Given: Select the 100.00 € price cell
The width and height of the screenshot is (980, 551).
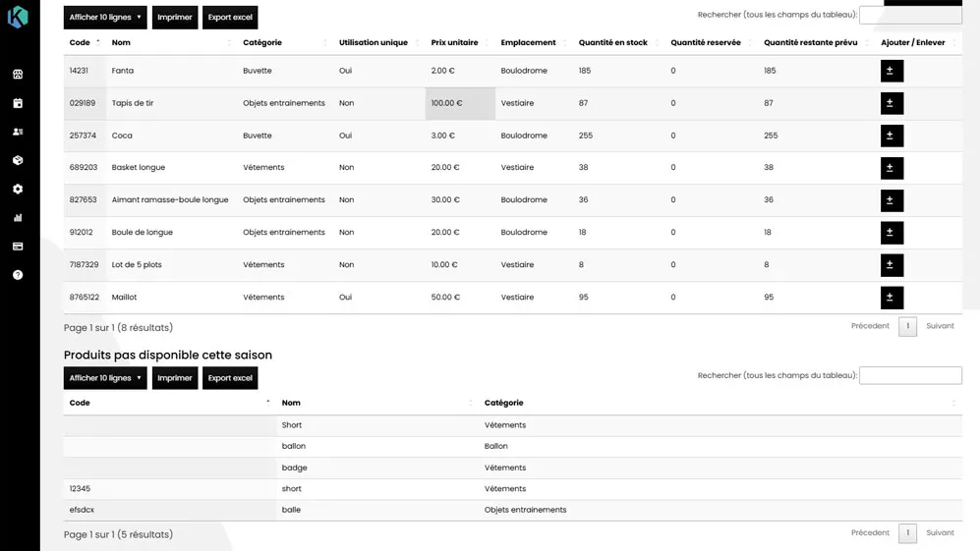Looking at the screenshot, I should [x=460, y=103].
